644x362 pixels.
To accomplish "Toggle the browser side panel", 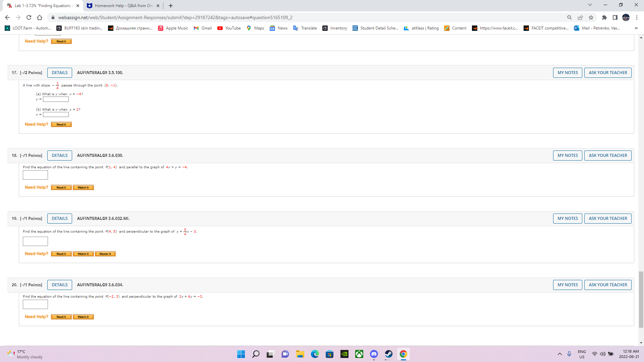I will point(615,17).
